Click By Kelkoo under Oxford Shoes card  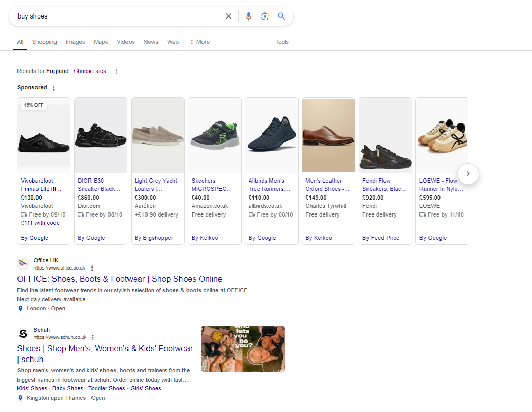click(319, 238)
